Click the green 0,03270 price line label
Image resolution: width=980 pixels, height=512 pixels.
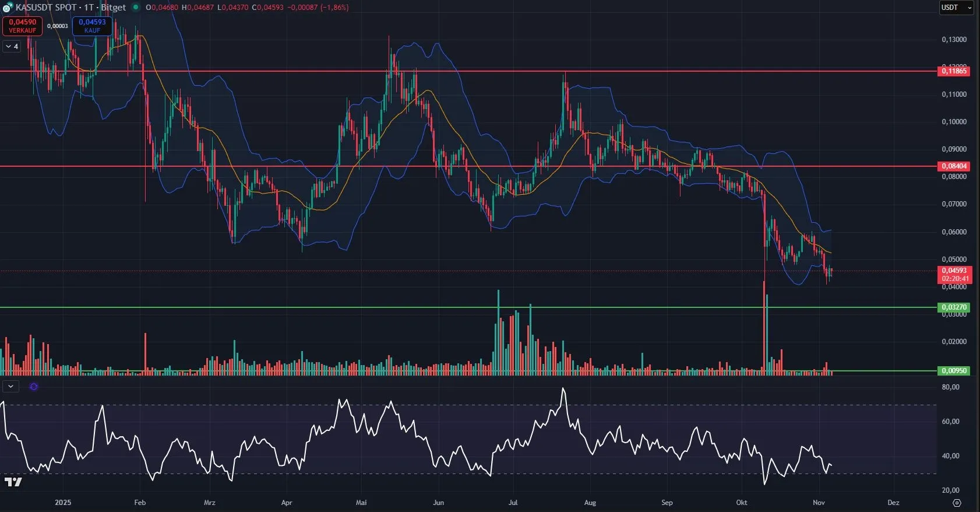pos(954,307)
